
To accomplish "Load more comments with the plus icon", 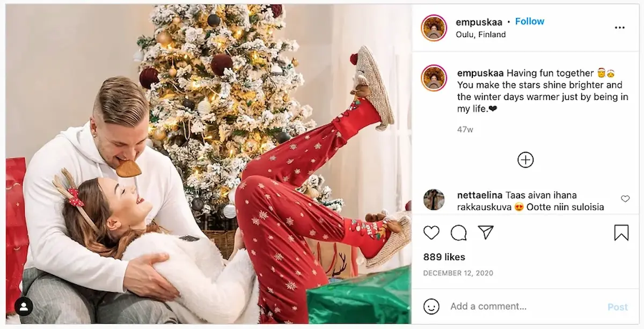I will click(x=525, y=159).
